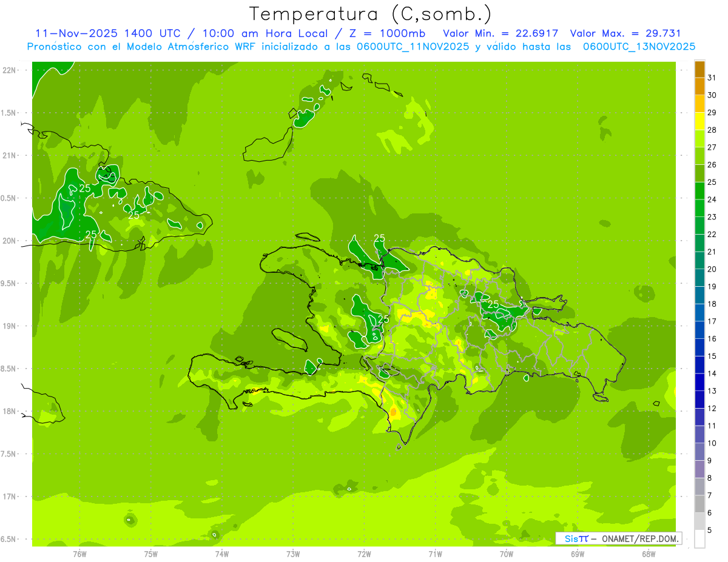Image resolution: width=728 pixels, height=562 pixels.
Task: Select the 'Valor Min. = 22.6917' value
Action: [501, 33]
